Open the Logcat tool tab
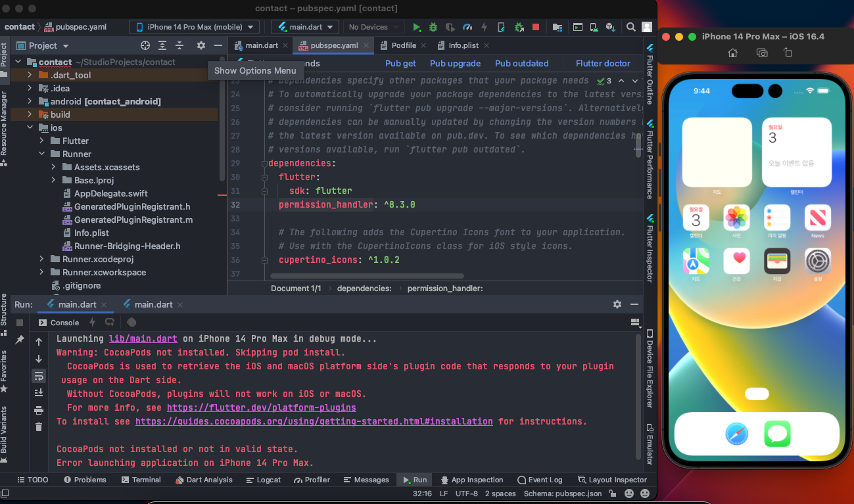Screen dimensions: 854x504 click(263, 480)
